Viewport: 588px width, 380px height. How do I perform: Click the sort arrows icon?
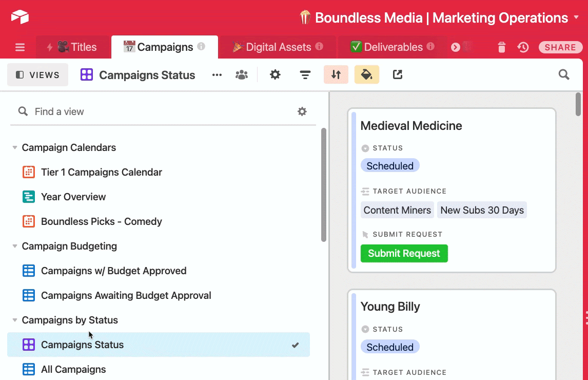coord(336,75)
